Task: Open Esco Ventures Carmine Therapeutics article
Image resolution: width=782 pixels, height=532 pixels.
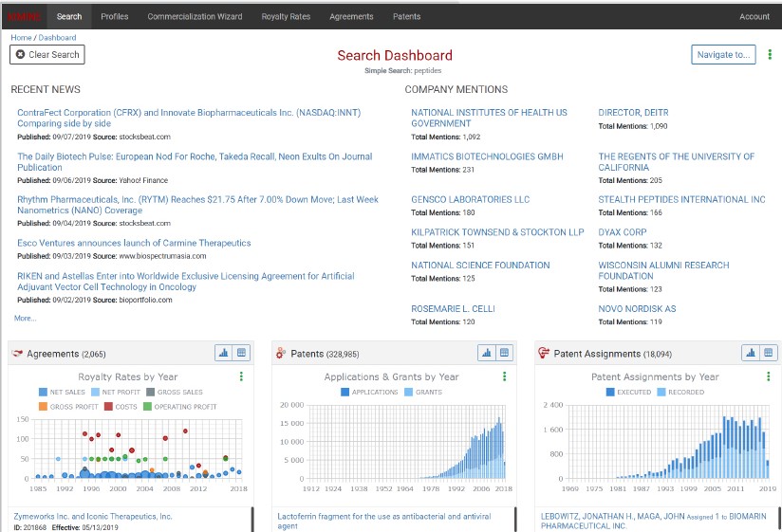Action: click(x=134, y=243)
